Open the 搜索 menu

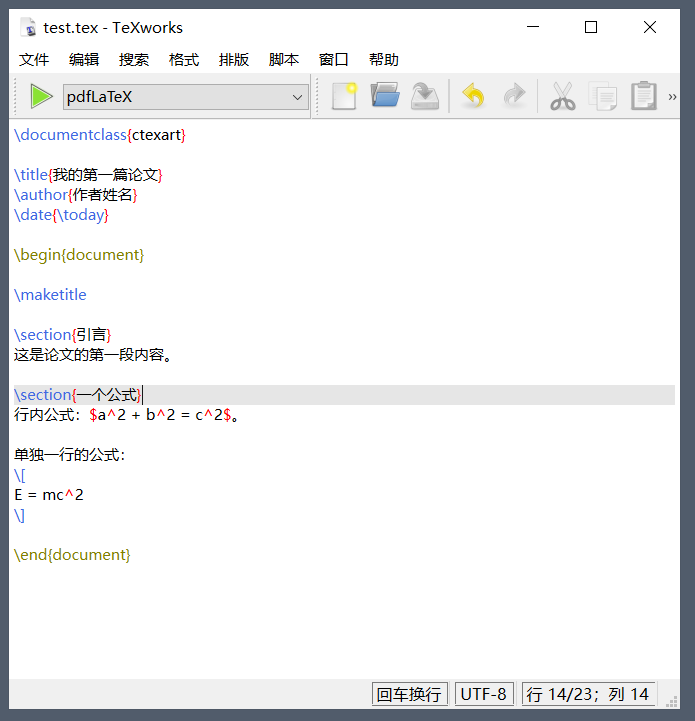tap(134, 60)
